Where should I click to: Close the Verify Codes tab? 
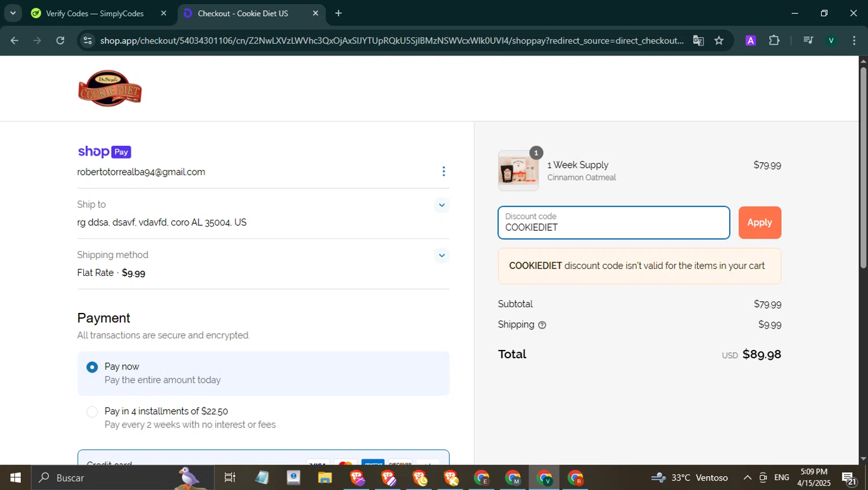point(164,13)
